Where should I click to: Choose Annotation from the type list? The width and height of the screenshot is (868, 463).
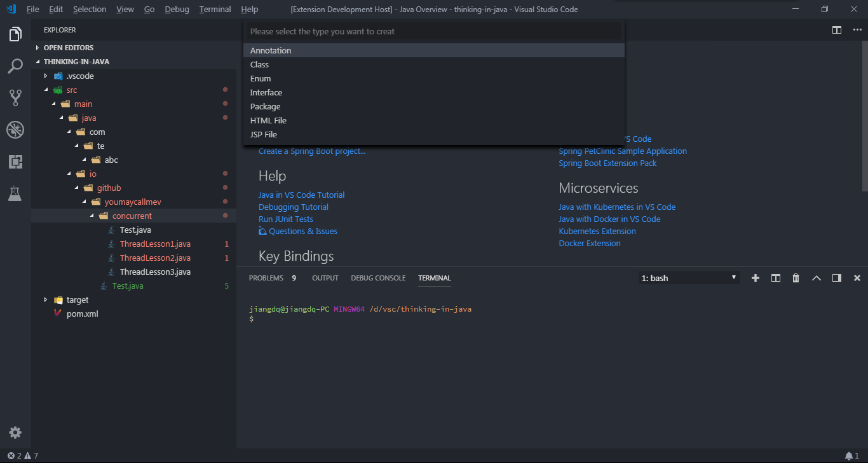[x=434, y=50]
